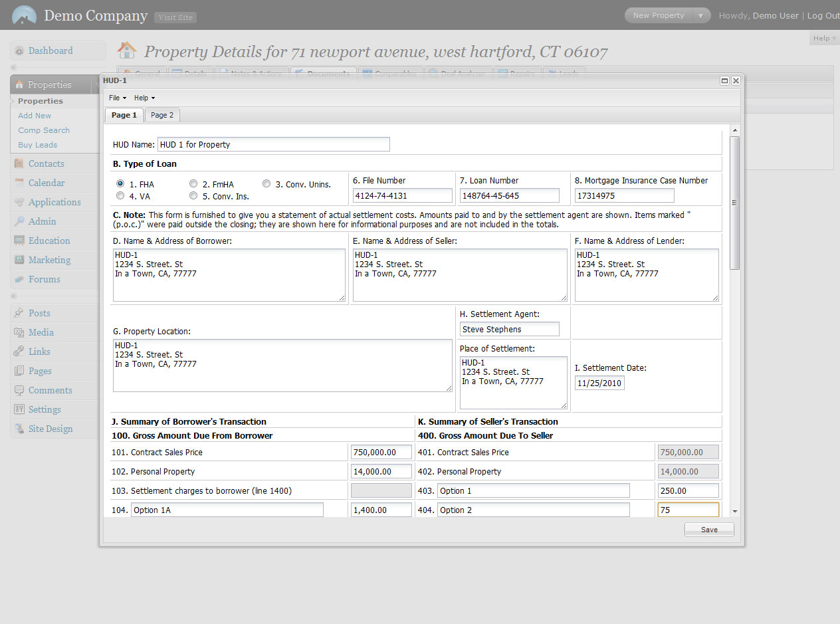Select the 4. VA loan type
840x624 pixels.
pyautogui.click(x=120, y=196)
